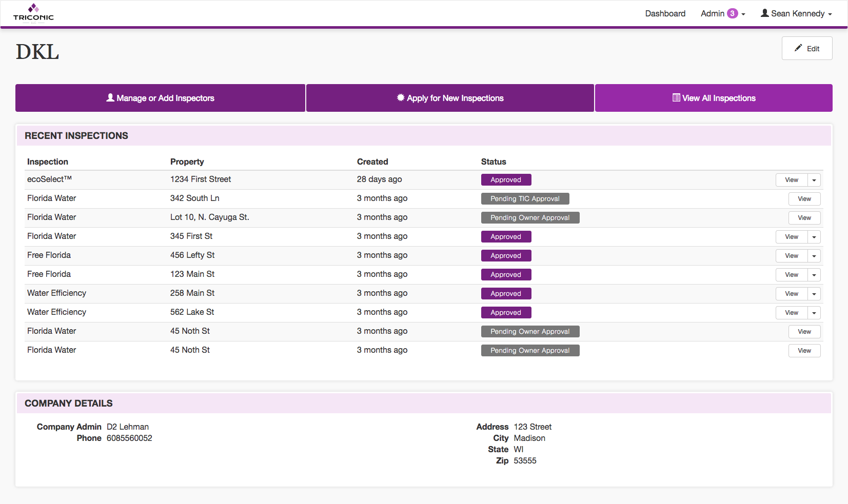Click the '562 Lake St' property cell
848x504 pixels.
(x=192, y=312)
